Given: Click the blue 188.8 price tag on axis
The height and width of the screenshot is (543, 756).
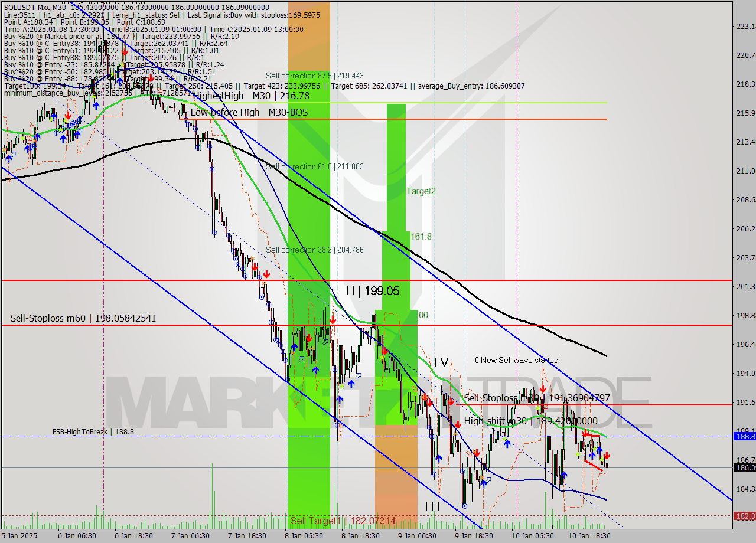Looking at the screenshot, I should tap(744, 436).
